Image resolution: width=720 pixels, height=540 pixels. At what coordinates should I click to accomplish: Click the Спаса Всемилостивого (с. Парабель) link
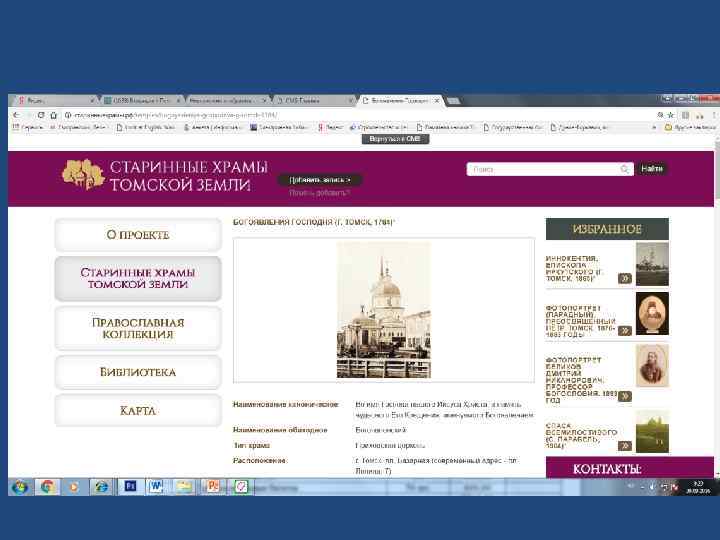pyautogui.click(x=581, y=436)
